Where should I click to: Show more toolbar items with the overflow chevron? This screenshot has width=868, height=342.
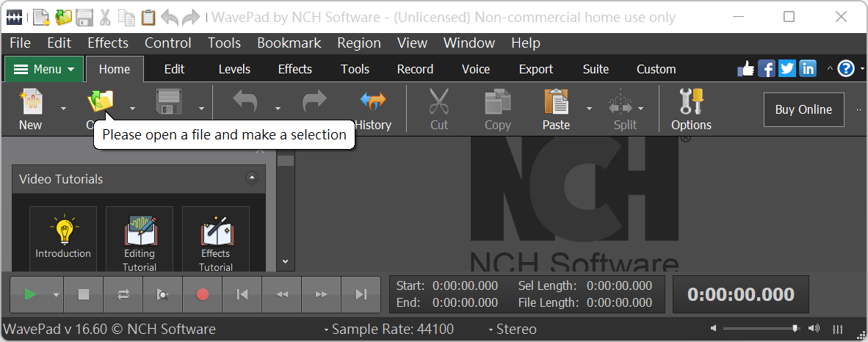pos(859,109)
